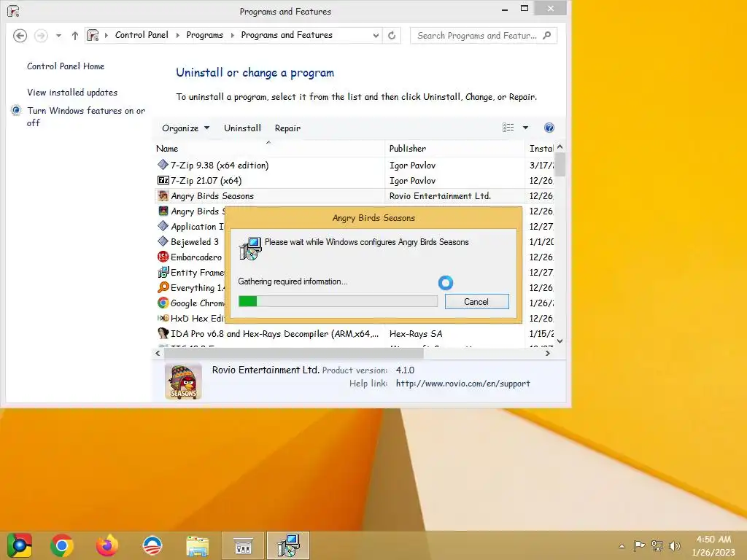
Task: Select IDA Pro v6.8 and Hex-Rays row
Action: point(354,334)
